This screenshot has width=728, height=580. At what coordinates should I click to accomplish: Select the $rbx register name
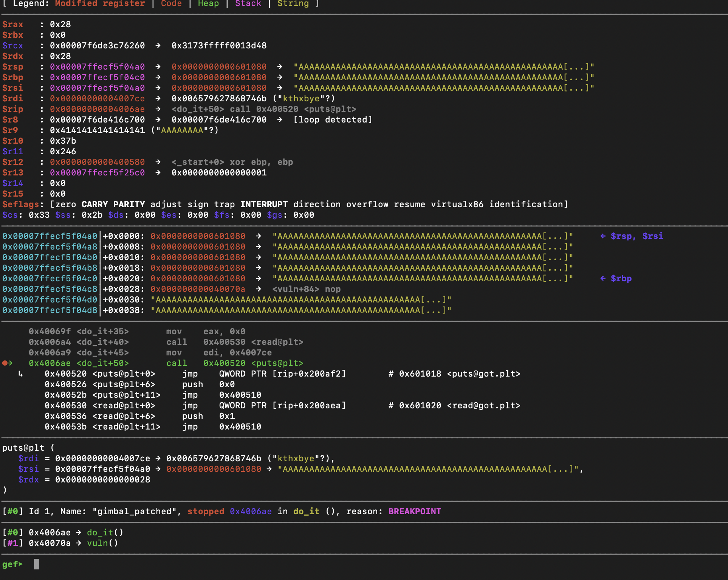(12, 35)
